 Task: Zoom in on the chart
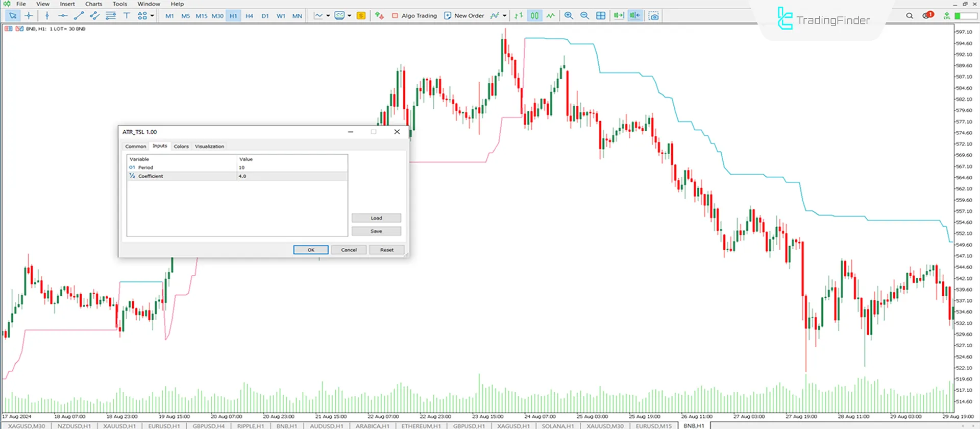569,16
